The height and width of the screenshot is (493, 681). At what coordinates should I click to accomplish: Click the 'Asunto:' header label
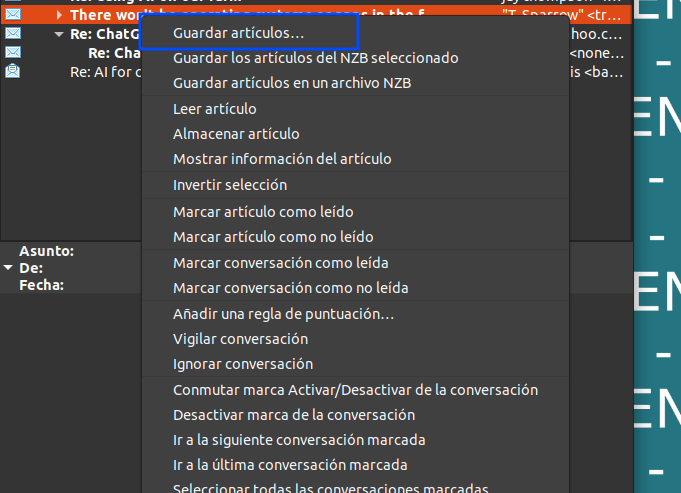click(46, 251)
